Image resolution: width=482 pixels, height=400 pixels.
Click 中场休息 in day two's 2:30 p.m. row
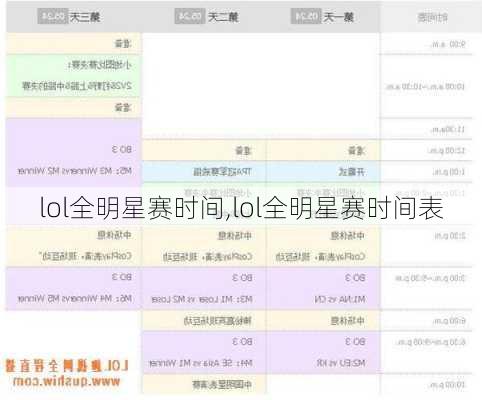pos(235,236)
